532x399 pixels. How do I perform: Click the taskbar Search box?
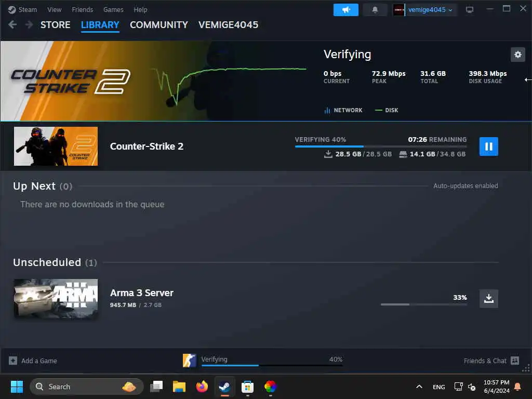(x=87, y=387)
